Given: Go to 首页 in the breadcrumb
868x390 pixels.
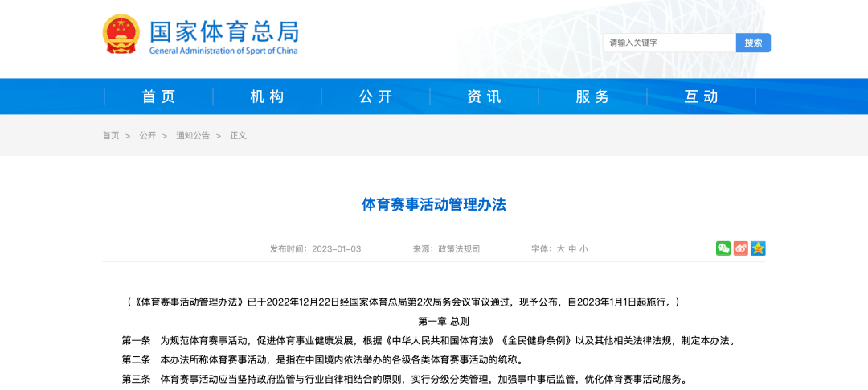Looking at the screenshot, I should coord(111,135).
